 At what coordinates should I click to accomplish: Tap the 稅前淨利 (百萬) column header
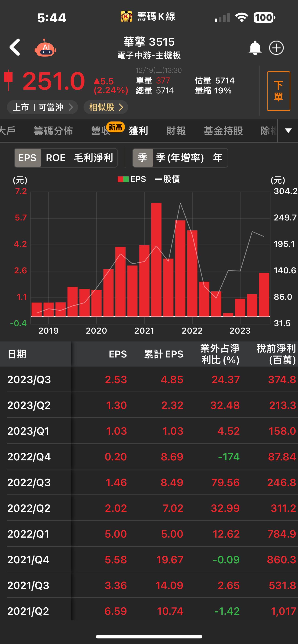pos(276,354)
